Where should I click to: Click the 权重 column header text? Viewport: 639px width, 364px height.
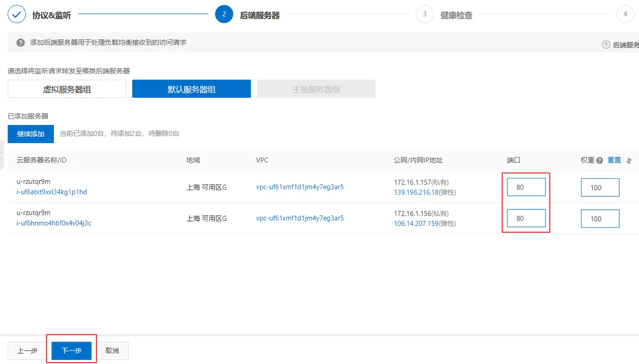(x=587, y=160)
